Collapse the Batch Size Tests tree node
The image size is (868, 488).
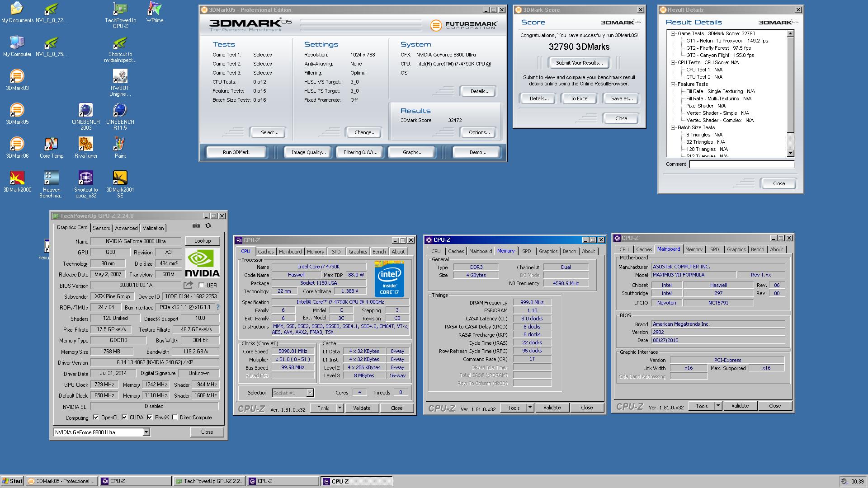tap(673, 127)
